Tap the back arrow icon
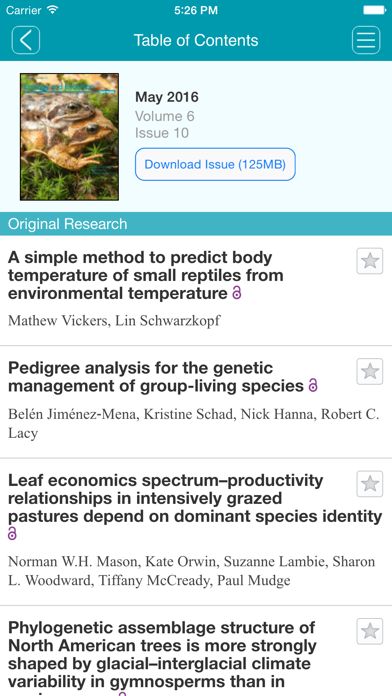 tap(26, 40)
